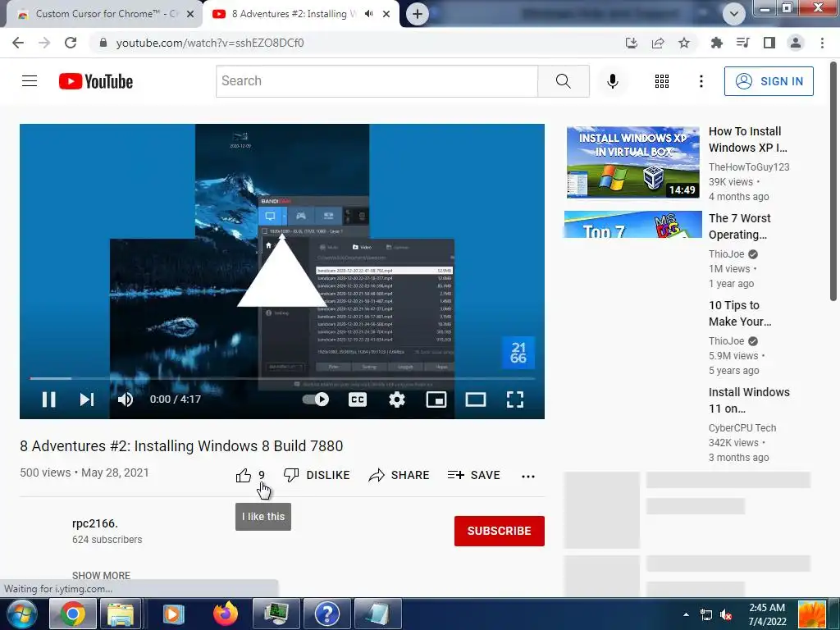
Task: Reload the current page
Action: pos(71,43)
